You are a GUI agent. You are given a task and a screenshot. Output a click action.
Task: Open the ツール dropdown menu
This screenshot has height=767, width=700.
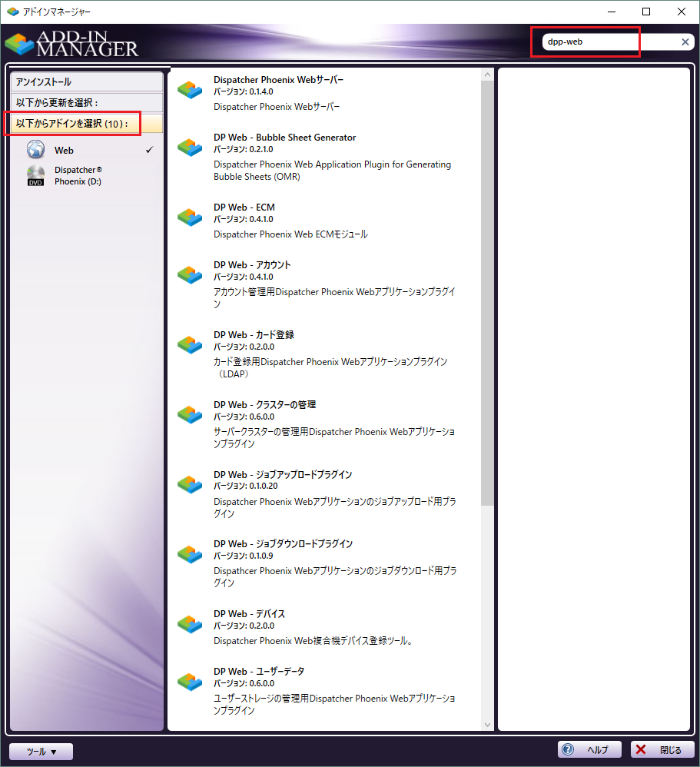(x=41, y=752)
